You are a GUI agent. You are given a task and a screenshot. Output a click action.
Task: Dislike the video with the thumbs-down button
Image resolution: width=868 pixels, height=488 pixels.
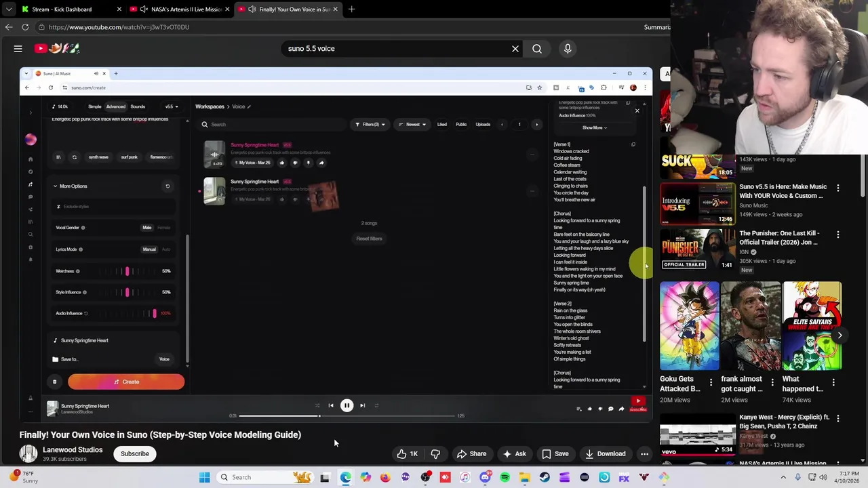coord(436,454)
